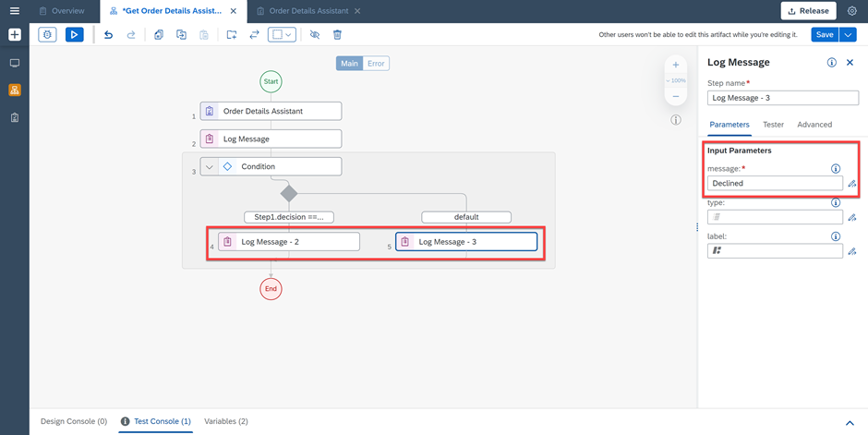Click info icon next to type field
Viewport: 868px width, 435px height.
[x=836, y=202]
